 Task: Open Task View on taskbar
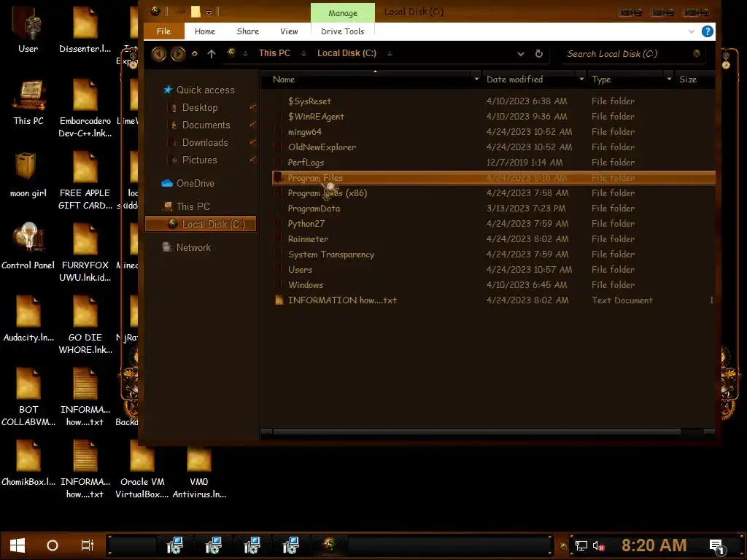[x=88, y=545]
